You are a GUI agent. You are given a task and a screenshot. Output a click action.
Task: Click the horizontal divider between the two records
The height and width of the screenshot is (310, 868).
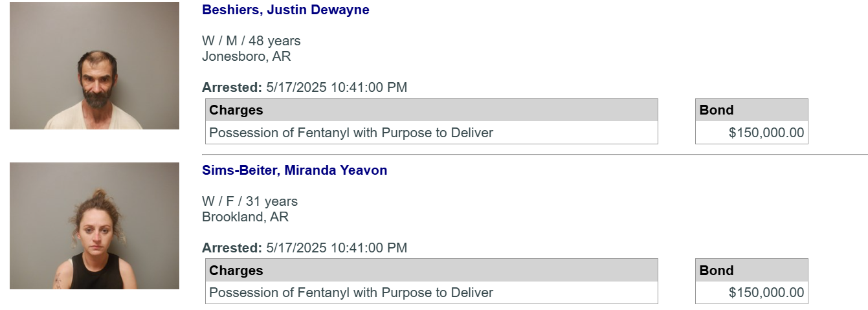click(535, 155)
